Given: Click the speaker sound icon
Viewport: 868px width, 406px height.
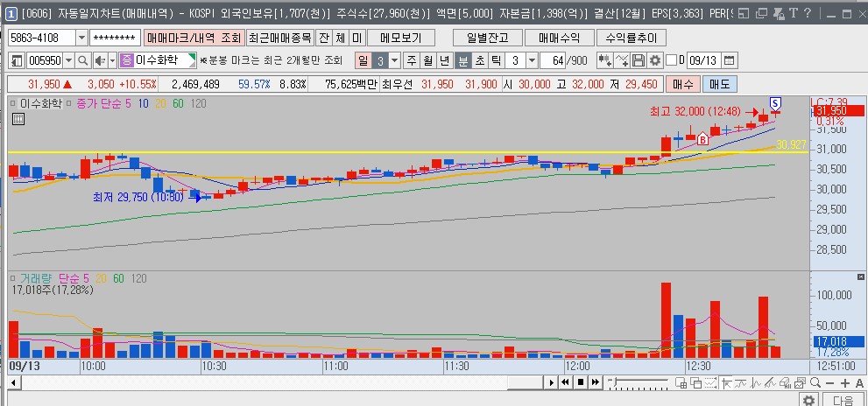Looking at the screenshot, I should pos(100,60).
